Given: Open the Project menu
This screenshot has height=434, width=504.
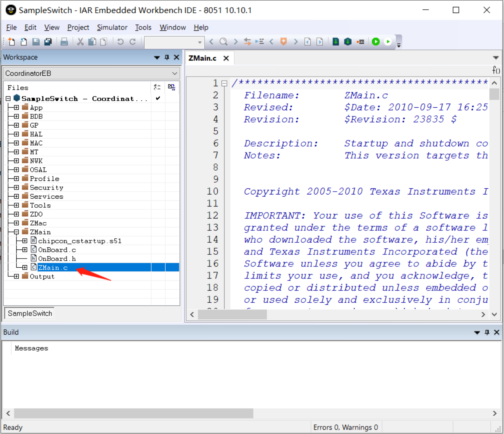Looking at the screenshot, I should 78,27.
